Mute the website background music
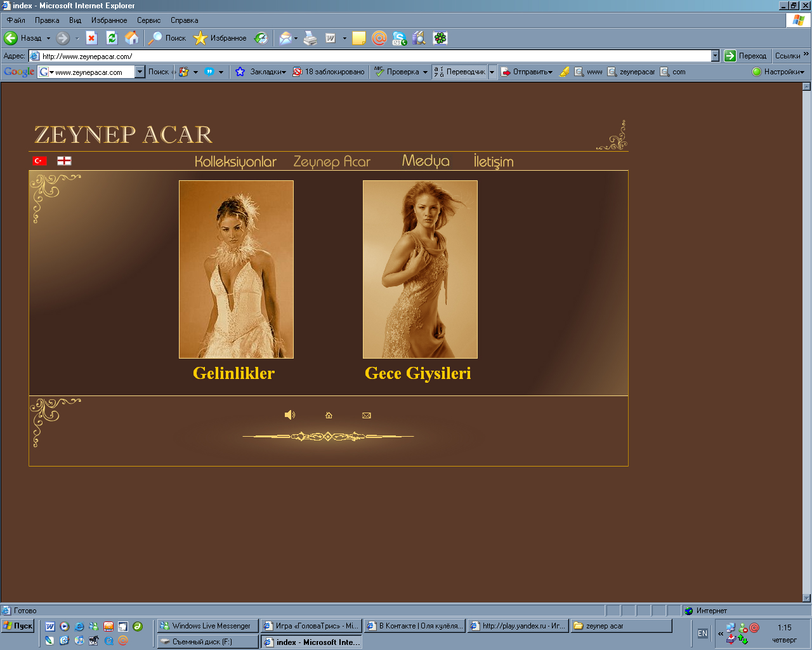The width and height of the screenshot is (812, 650). 290,415
